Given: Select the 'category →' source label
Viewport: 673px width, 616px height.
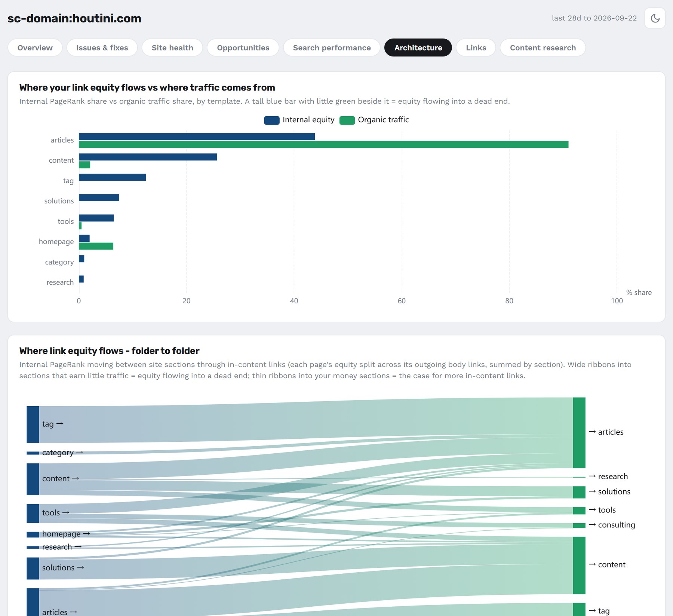Looking at the screenshot, I should [63, 453].
